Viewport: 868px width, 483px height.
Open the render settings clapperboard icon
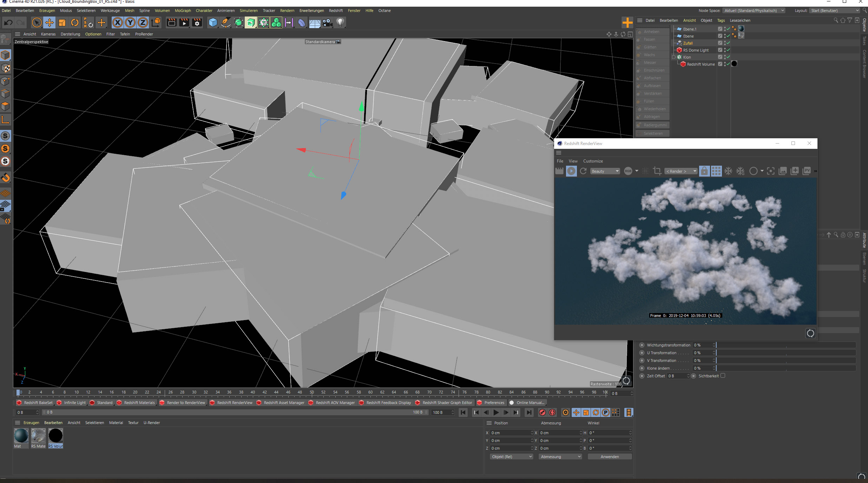tap(197, 23)
